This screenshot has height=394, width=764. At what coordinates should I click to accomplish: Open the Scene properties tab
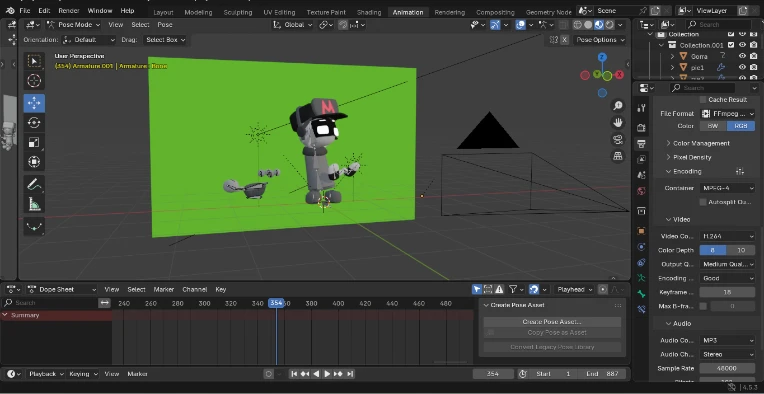click(641, 175)
